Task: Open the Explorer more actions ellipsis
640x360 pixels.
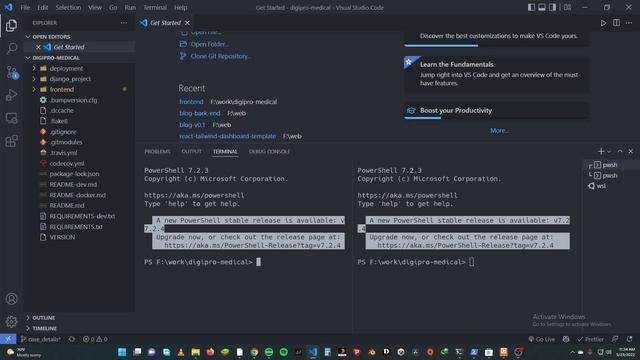Action: tap(124, 23)
